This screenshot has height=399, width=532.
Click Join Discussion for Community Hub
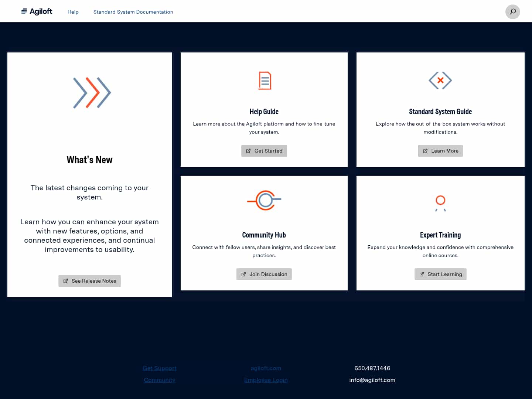point(264,274)
